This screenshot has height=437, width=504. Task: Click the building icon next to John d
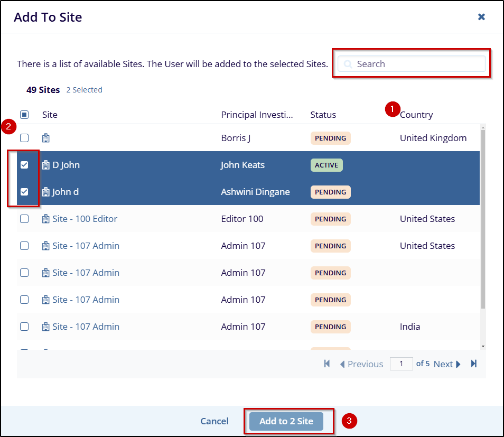click(46, 192)
